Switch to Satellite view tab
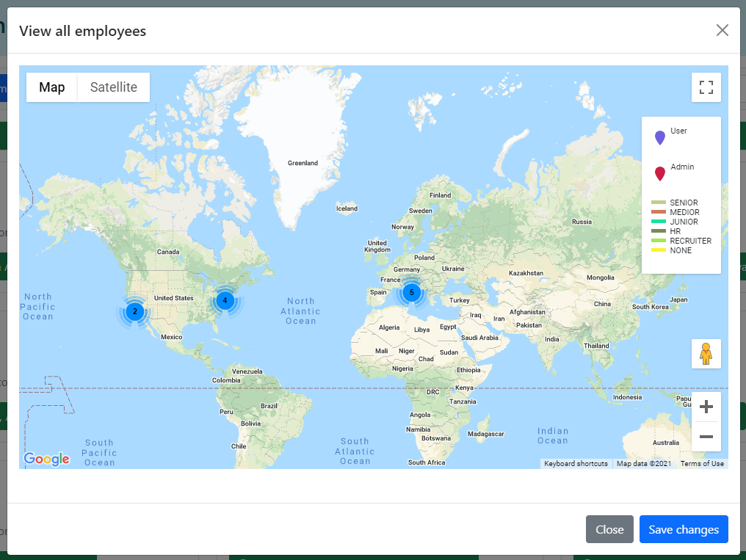746x560 pixels. (x=114, y=87)
